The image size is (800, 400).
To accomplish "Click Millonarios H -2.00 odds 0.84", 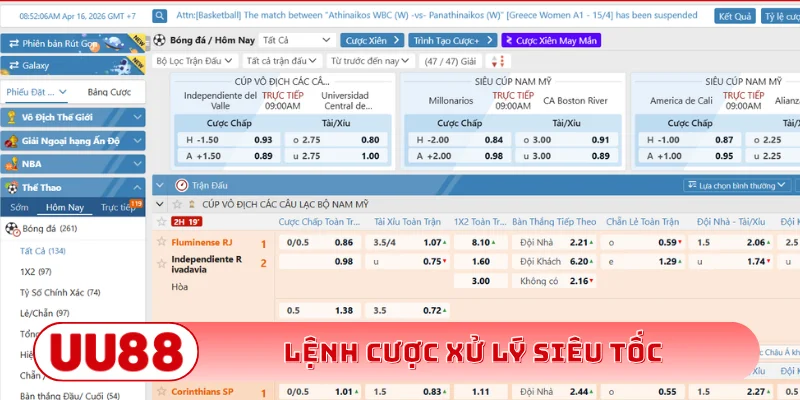I will pos(494,140).
